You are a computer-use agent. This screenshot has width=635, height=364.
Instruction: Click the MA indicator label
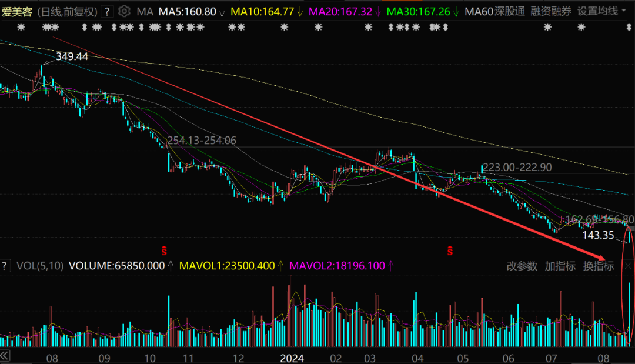point(145,12)
